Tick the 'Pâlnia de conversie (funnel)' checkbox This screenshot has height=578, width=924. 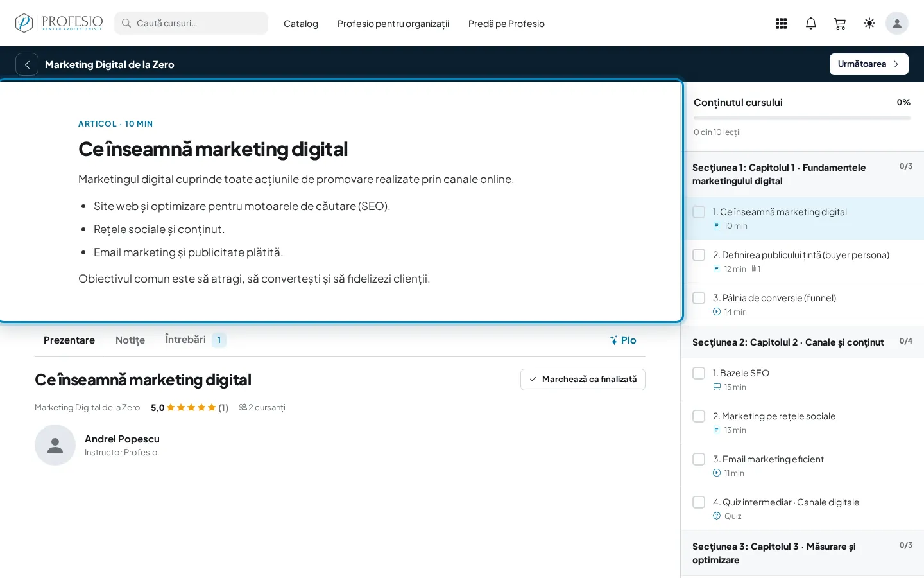pos(699,298)
